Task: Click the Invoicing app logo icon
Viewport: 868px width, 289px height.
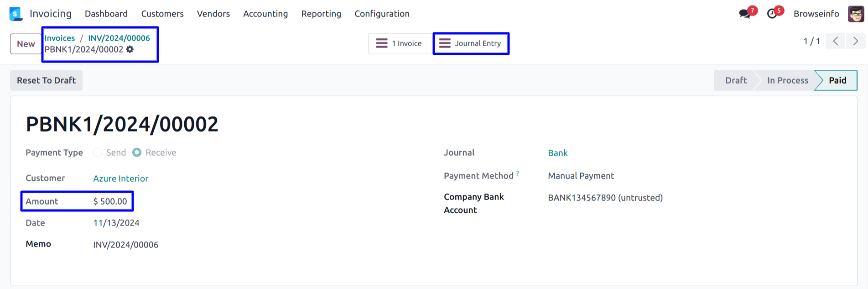Action: [x=16, y=14]
